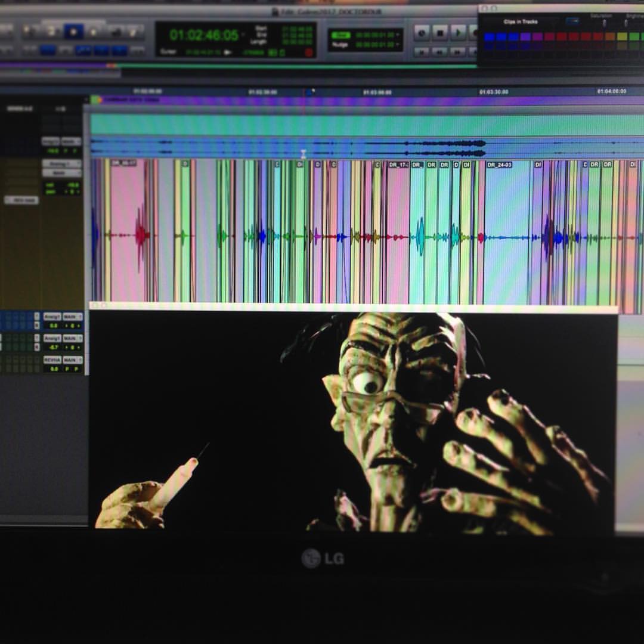Pick the yellow swatch in the color palette
644x644 pixels.
[622, 37]
